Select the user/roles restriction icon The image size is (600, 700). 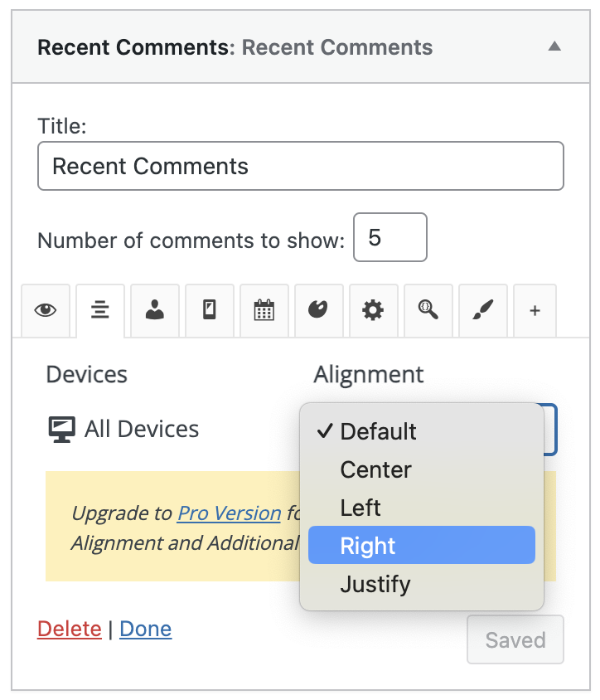pyautogui.click(x=154, y=310)
